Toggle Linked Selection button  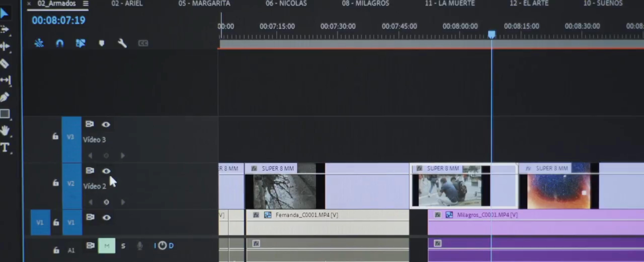pyautogui.click(x=80, y=43)
